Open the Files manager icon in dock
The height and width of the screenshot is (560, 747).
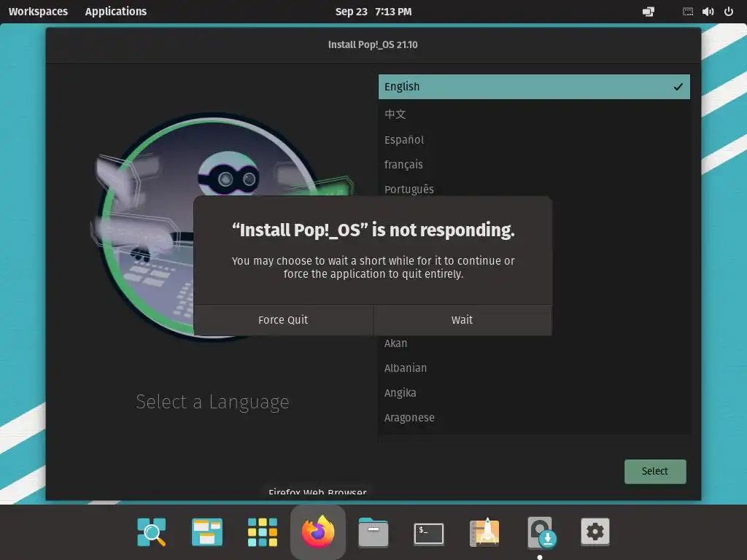point(373,532)
